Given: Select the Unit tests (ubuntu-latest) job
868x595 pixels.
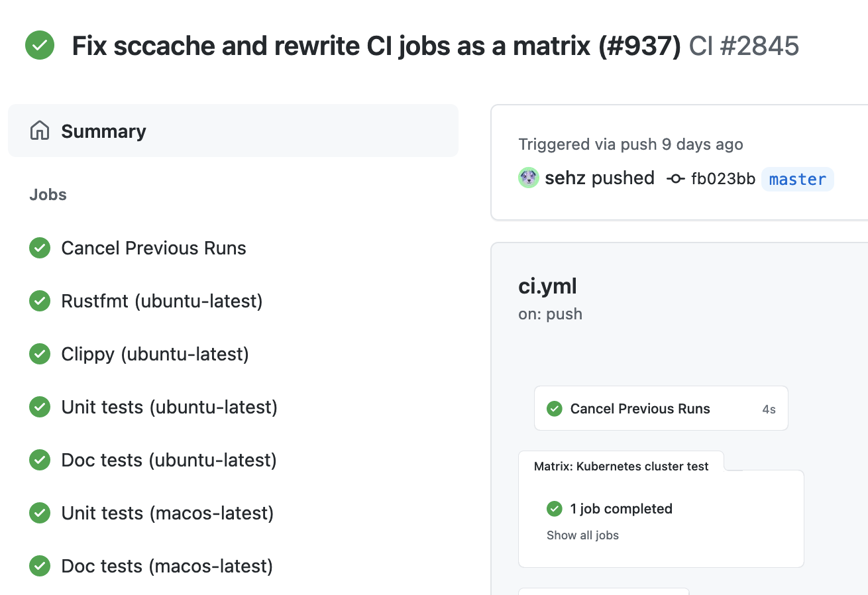Looking at the screenshot, I should 169,407.
